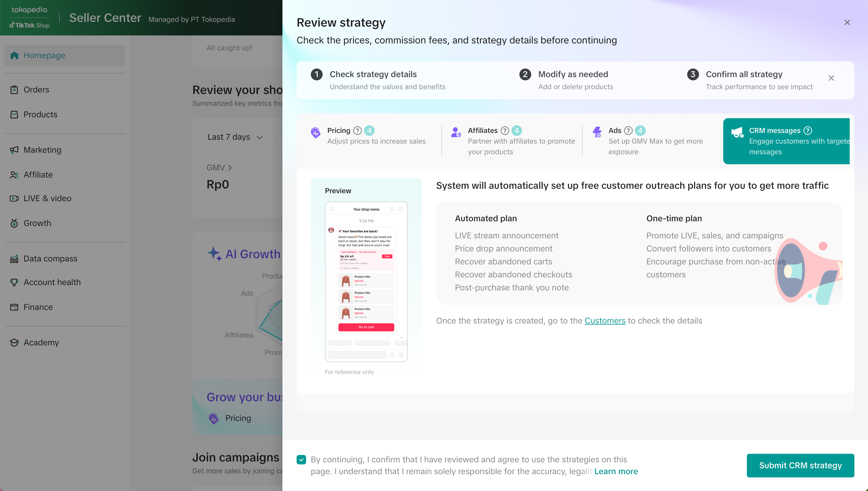Image resolution: width=868 pixels, height=491 pixels.
Task: Click Submit CRM strategy button
Action: tap(800, 465)
